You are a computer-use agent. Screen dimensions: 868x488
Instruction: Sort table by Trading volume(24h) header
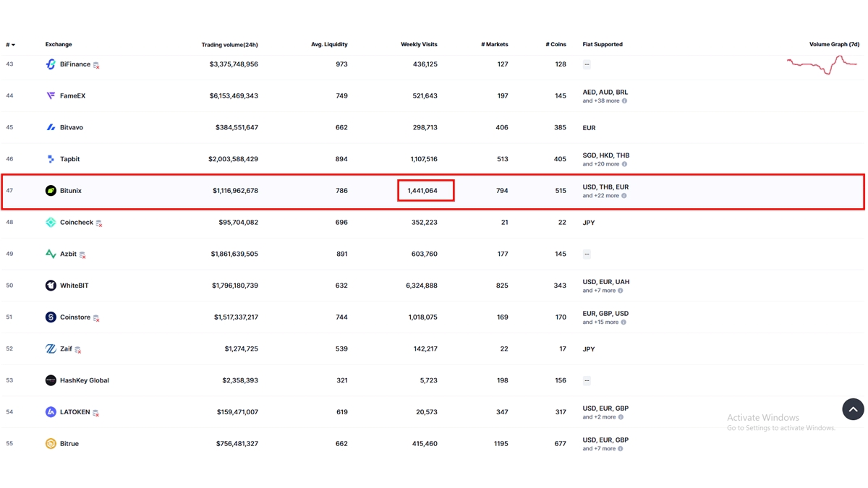[x=229, y=45]
